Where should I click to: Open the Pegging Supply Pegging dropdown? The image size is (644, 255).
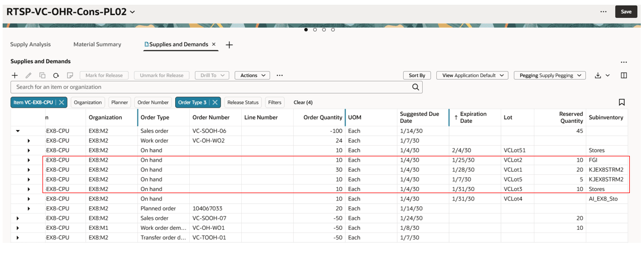point(550,76)
